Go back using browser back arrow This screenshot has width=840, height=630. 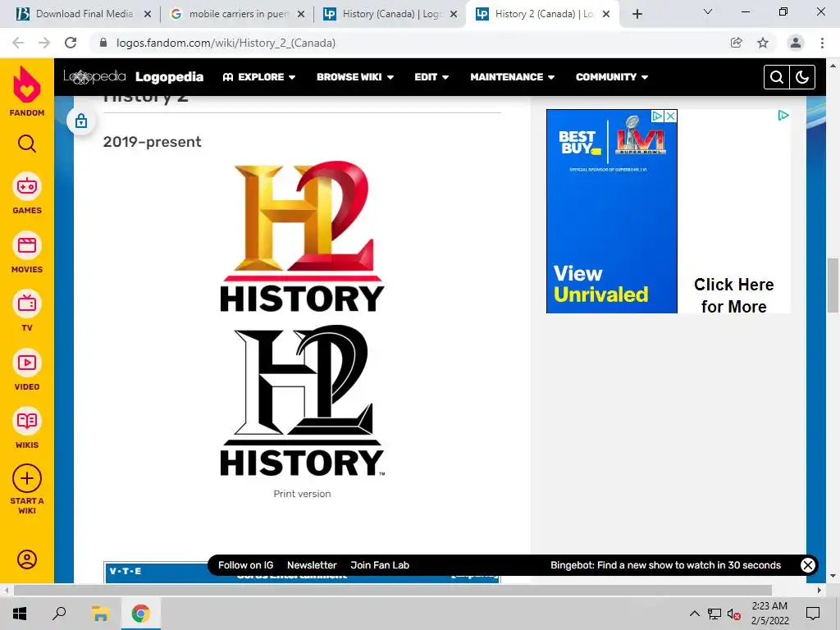[18, 43]
